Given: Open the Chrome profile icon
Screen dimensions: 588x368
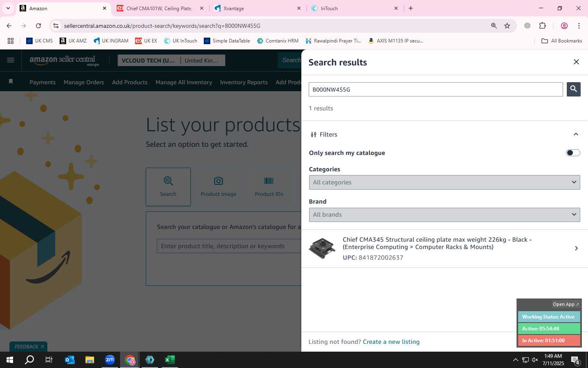Looking at the screenshot, I should point(564,26).
